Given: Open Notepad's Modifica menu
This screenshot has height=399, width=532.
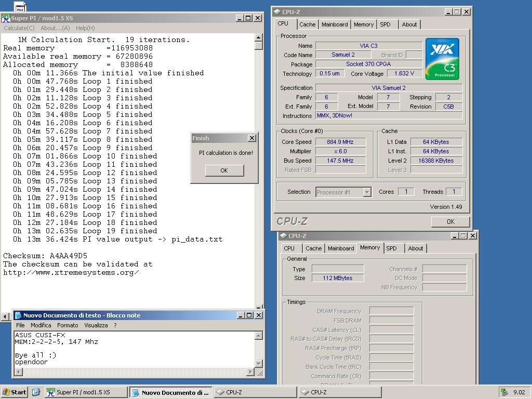Looking at the screenshot, I should (41, 325).
